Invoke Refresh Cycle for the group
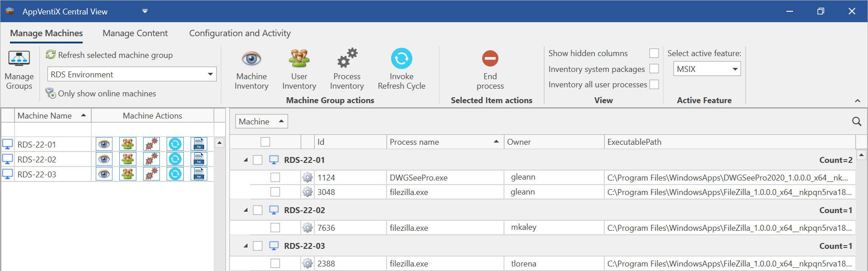 [401, 69]
